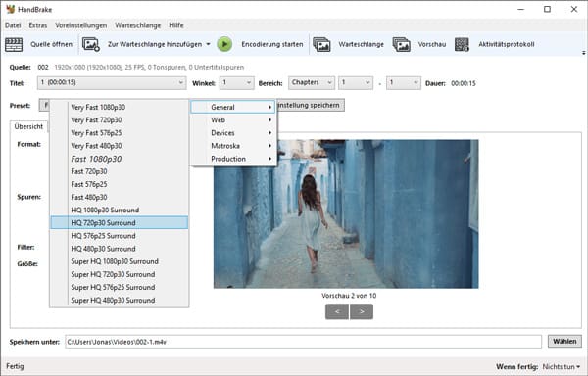Open the Extras menu
The height and width of the screenshot is (376, 588).
coord(38,25)
